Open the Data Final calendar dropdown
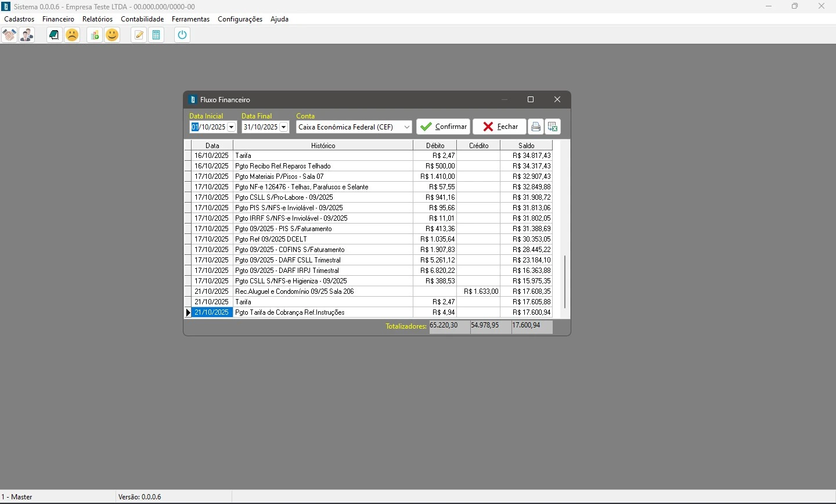 coord(284,127)
